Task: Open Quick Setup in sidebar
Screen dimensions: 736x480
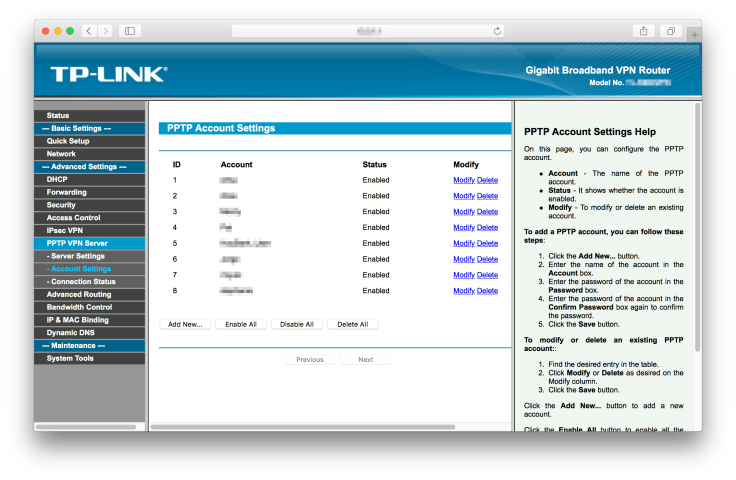Action: tap(68, 141)
